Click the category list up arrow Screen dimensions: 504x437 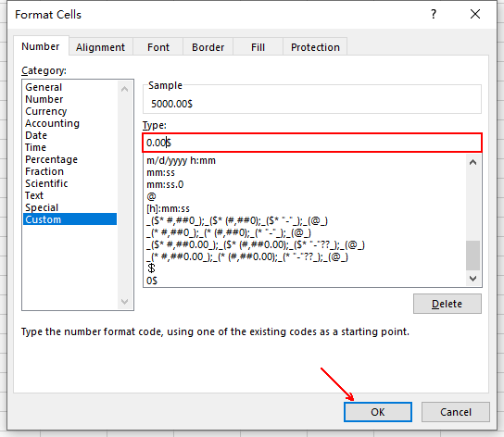[125, 89]
